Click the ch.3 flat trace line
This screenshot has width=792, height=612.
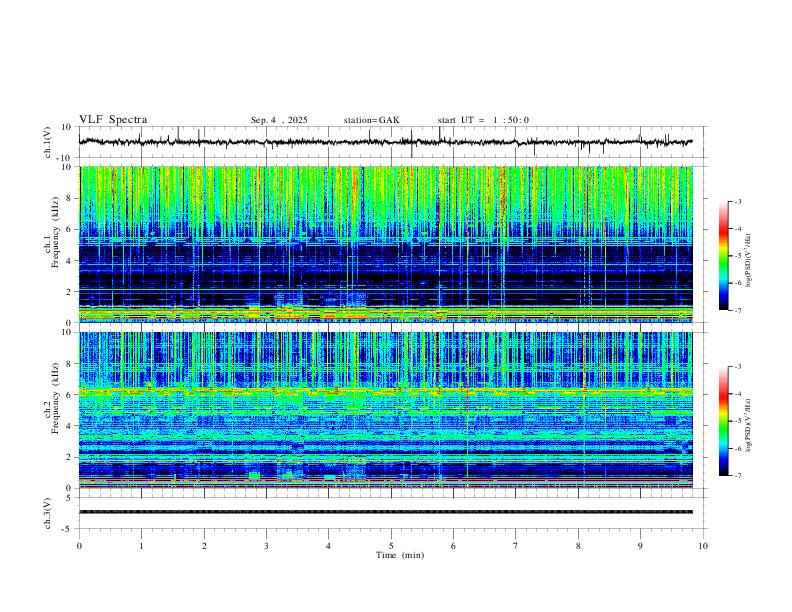(386, 512)
